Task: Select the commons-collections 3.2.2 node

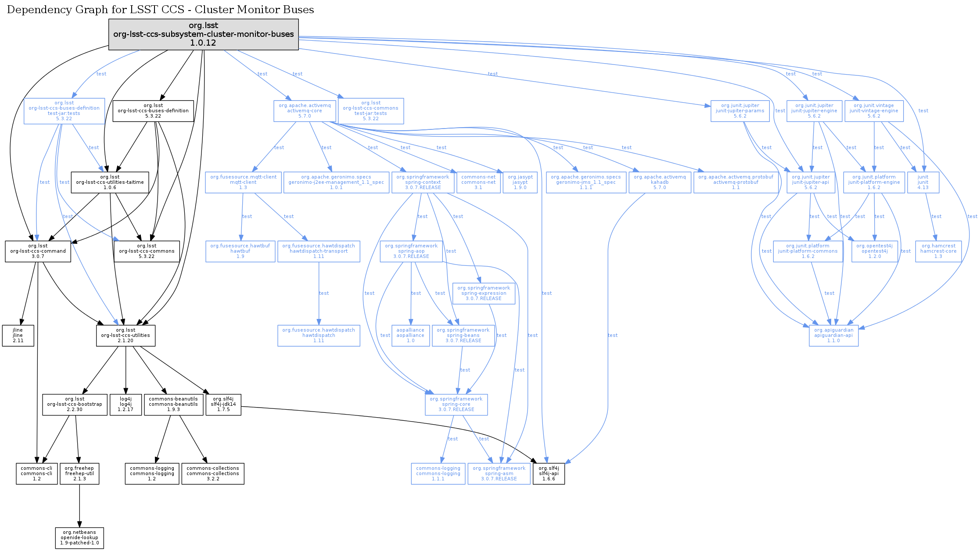Action: 213,474
